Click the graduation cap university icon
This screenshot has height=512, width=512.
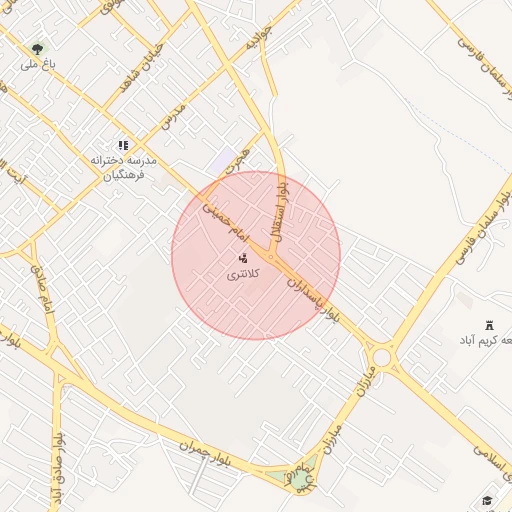487,500
